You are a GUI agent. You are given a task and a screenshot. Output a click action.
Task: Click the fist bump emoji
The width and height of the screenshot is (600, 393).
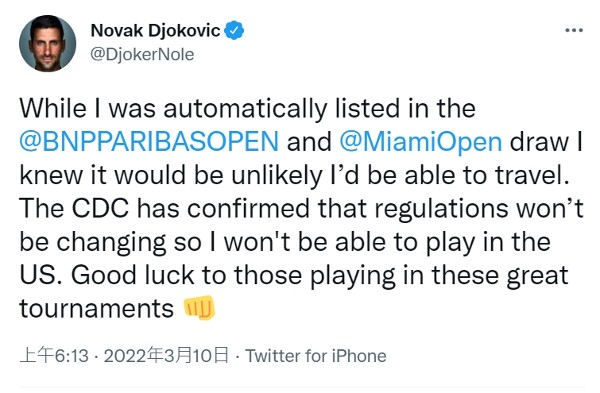[199, 308]
